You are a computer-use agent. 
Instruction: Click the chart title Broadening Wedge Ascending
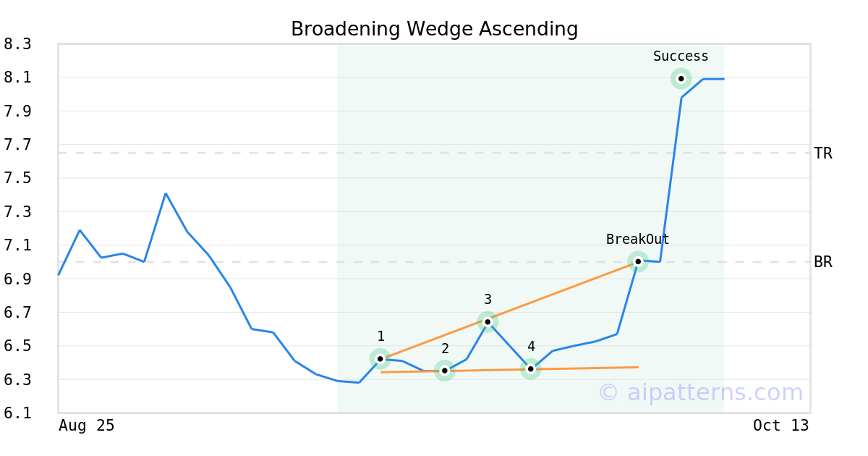click(434, 29)
